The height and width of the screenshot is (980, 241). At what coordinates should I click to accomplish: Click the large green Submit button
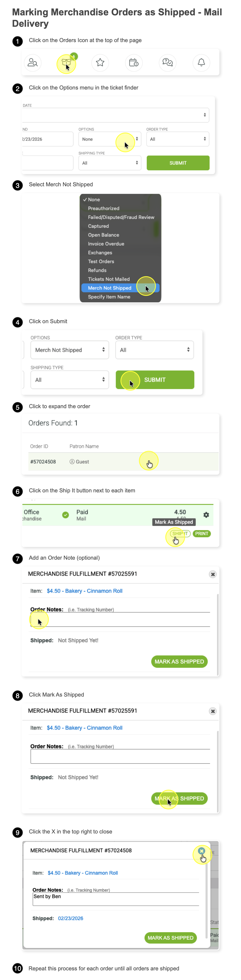(155, 380)
